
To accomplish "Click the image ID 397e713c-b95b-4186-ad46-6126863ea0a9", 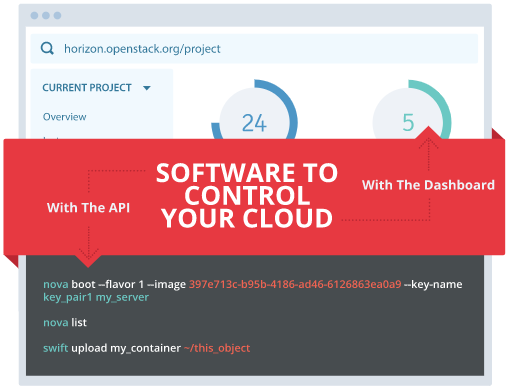I will coord(295,284).
